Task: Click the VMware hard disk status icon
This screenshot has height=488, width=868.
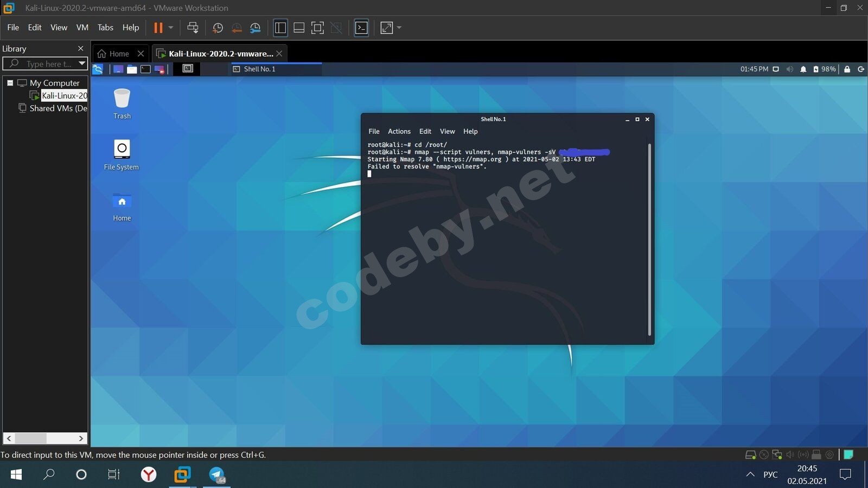Action: click(750, 455)
